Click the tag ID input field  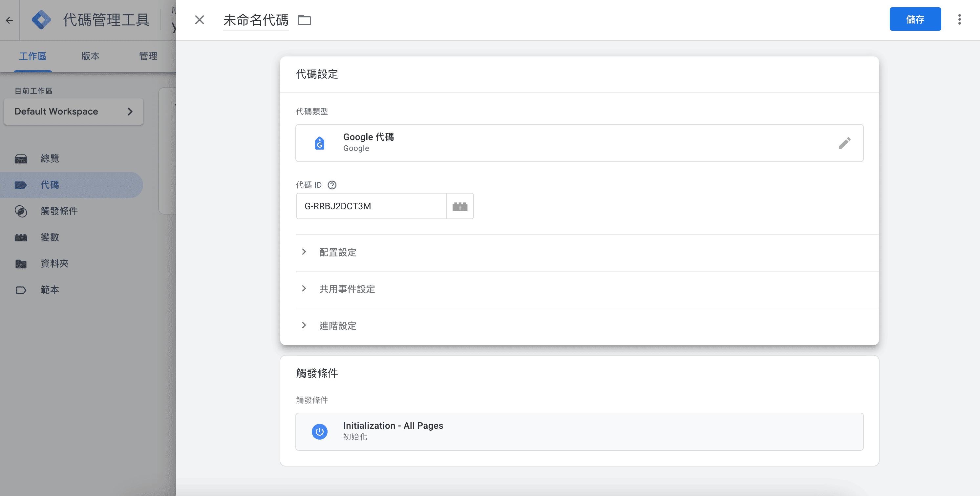point(371,206)
